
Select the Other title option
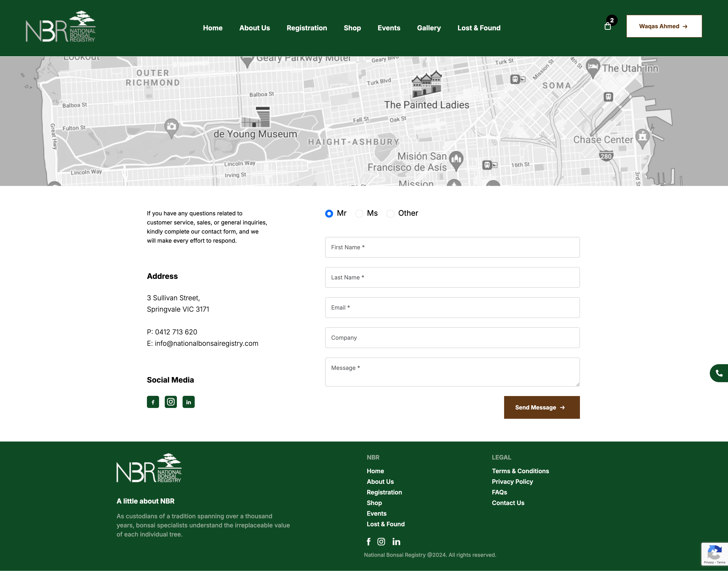tap(390, 214)
